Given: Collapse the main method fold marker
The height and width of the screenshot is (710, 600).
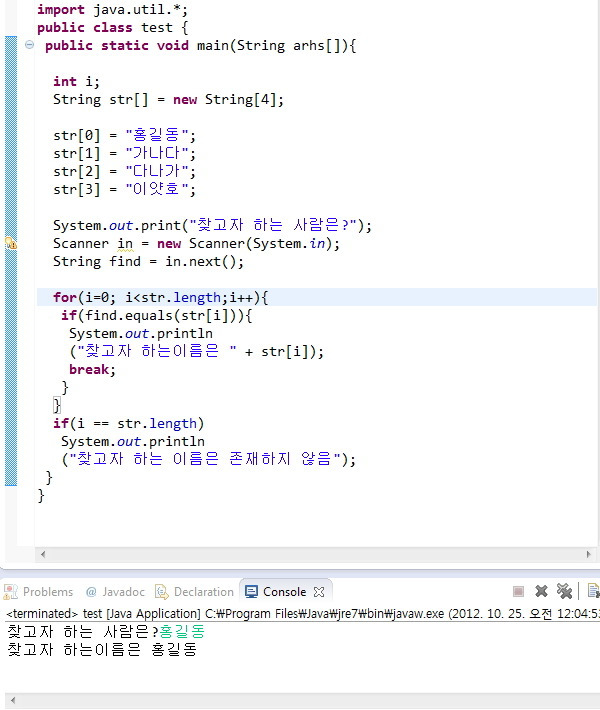Looking at the screenshot, I should click(x=29, y=44).
